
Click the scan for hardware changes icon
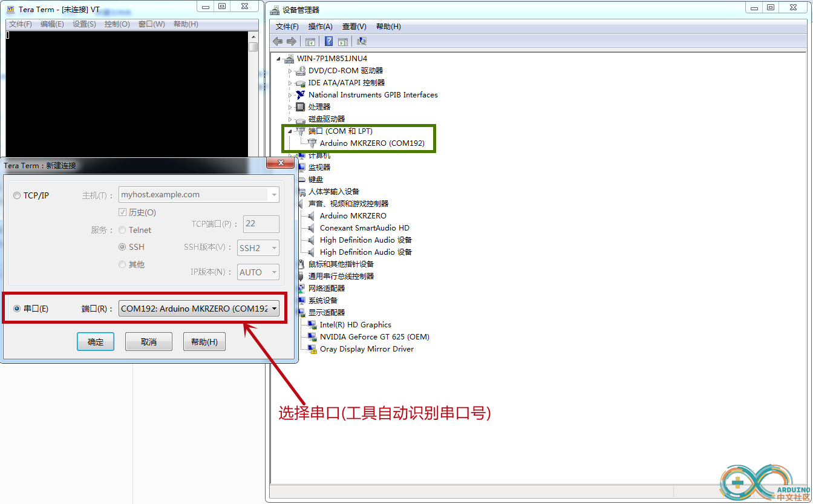362,41
